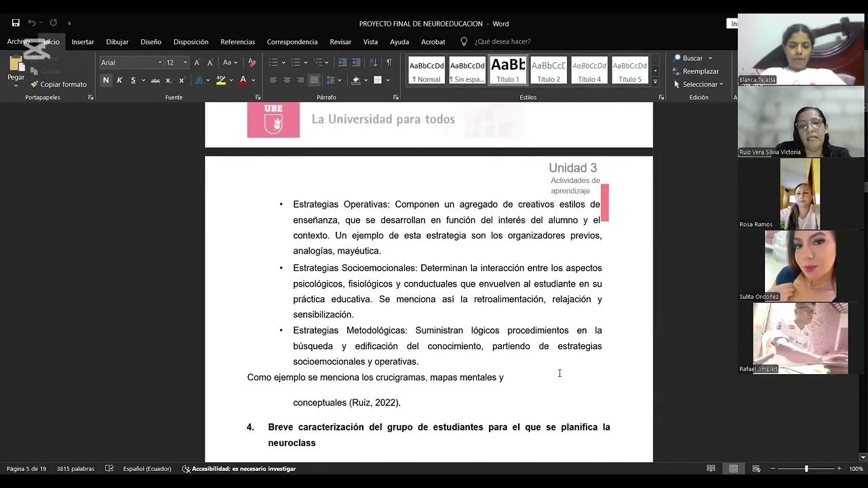Open the font color dropdown arrow
Screen dimensions: 868x488
(253, 80)
